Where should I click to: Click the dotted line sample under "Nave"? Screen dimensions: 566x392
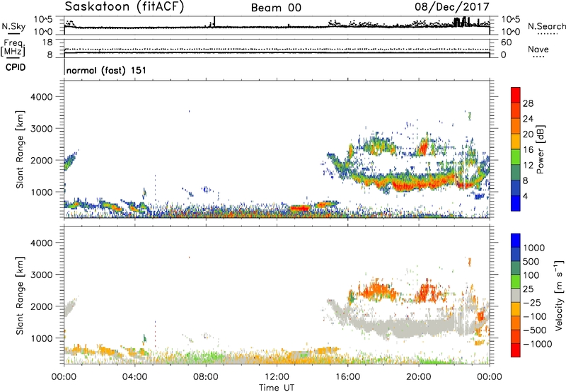[x=538, y=57]
